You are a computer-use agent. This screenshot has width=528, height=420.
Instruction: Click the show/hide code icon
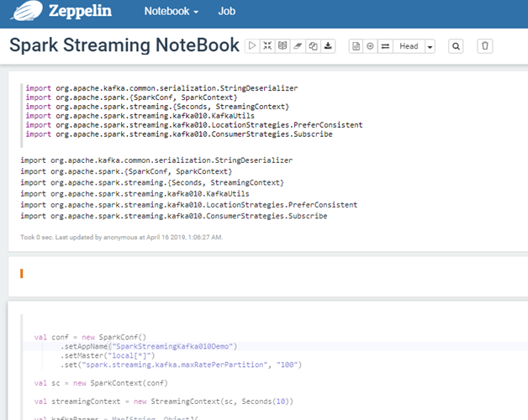coord(267,45)
